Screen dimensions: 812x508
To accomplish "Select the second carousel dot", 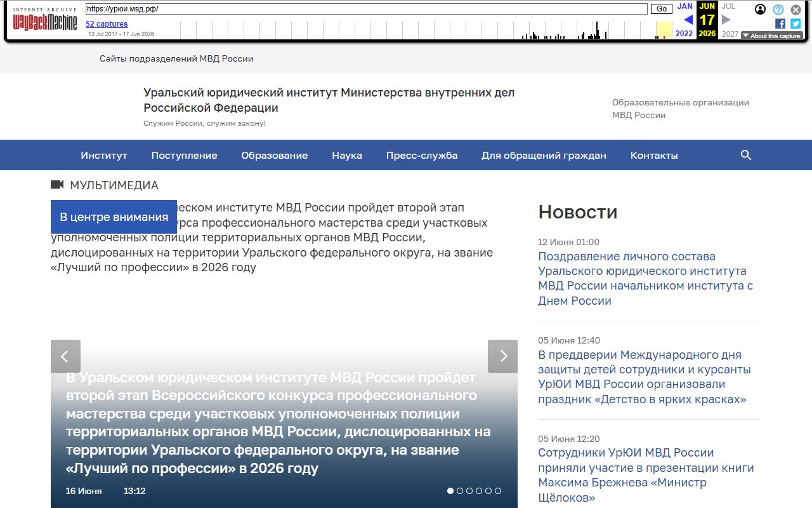I will pos(460,491).
